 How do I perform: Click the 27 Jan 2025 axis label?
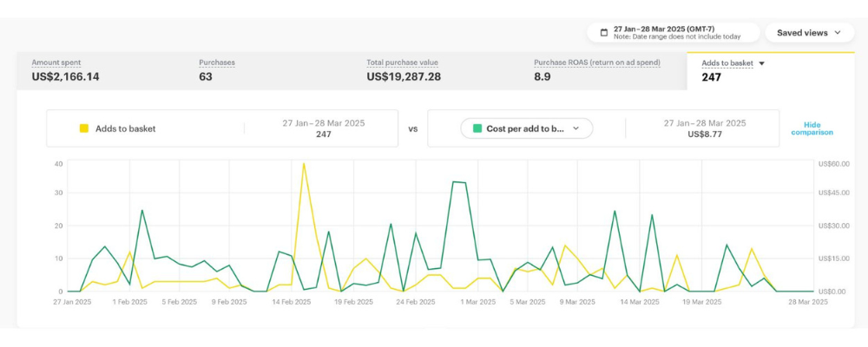[71, 302]
